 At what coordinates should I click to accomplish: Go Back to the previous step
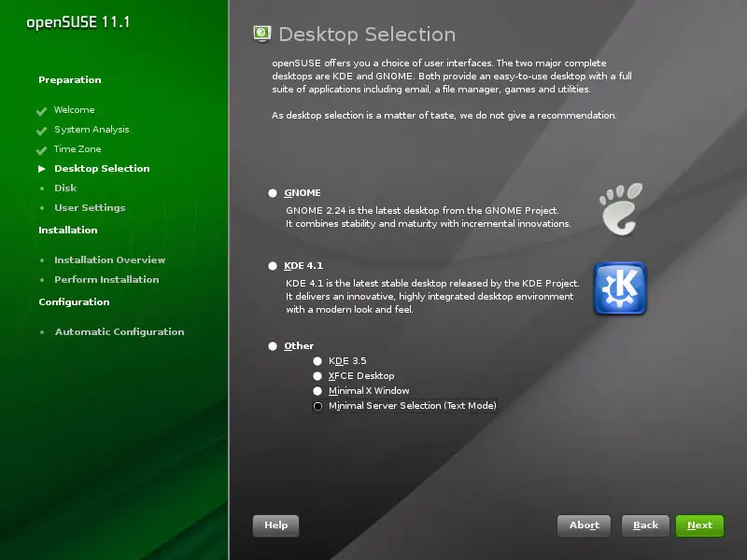[645, 525]
